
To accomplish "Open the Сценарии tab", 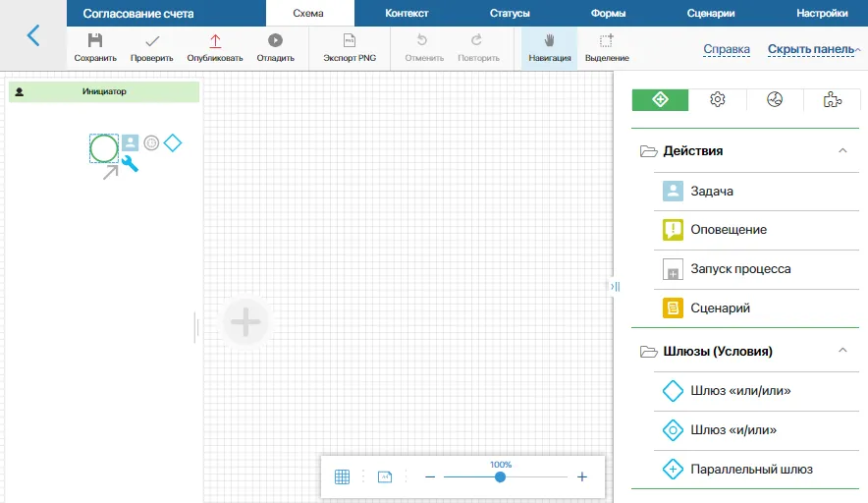I will click(x=711, y=14).
